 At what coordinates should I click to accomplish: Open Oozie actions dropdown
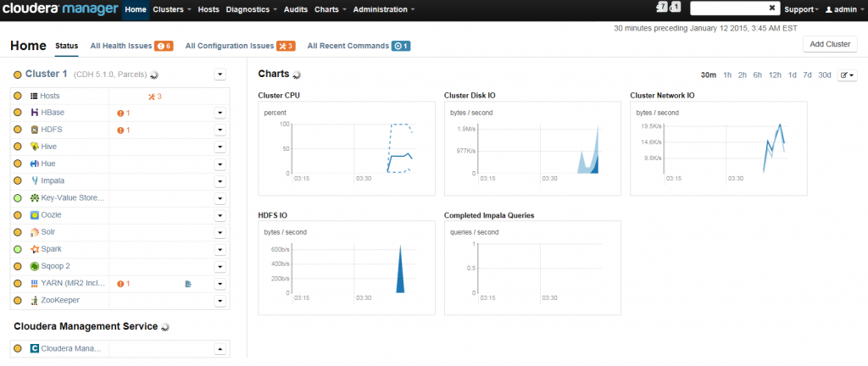click(220, 215)
